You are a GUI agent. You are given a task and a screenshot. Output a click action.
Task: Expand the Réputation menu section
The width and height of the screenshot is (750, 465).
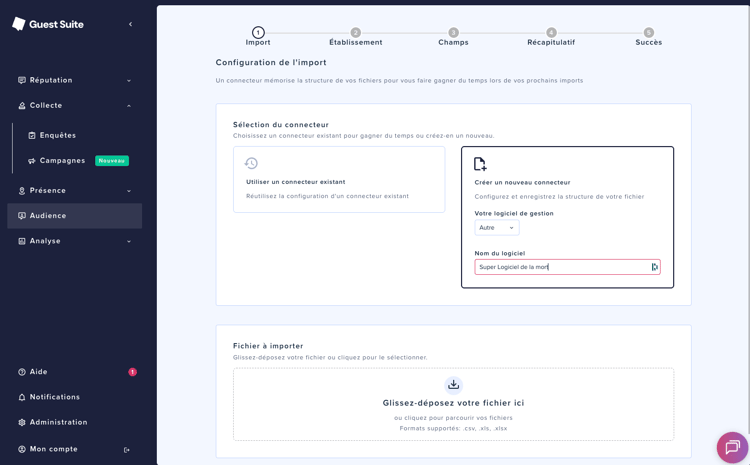(x=75, y=80)
